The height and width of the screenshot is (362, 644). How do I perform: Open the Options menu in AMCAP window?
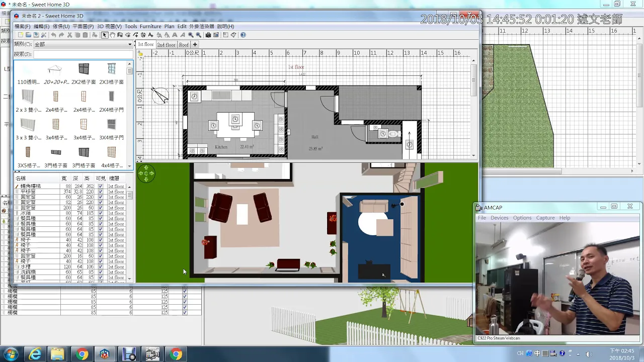522,218
